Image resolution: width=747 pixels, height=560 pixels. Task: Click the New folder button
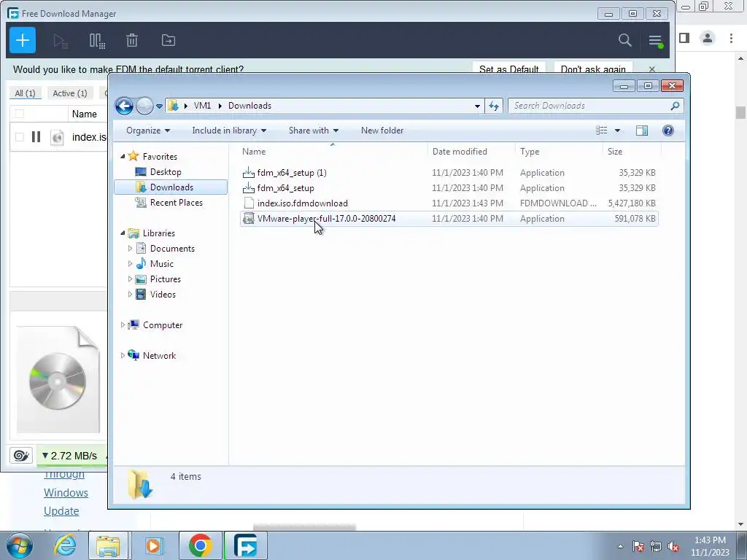pos(382,131)
